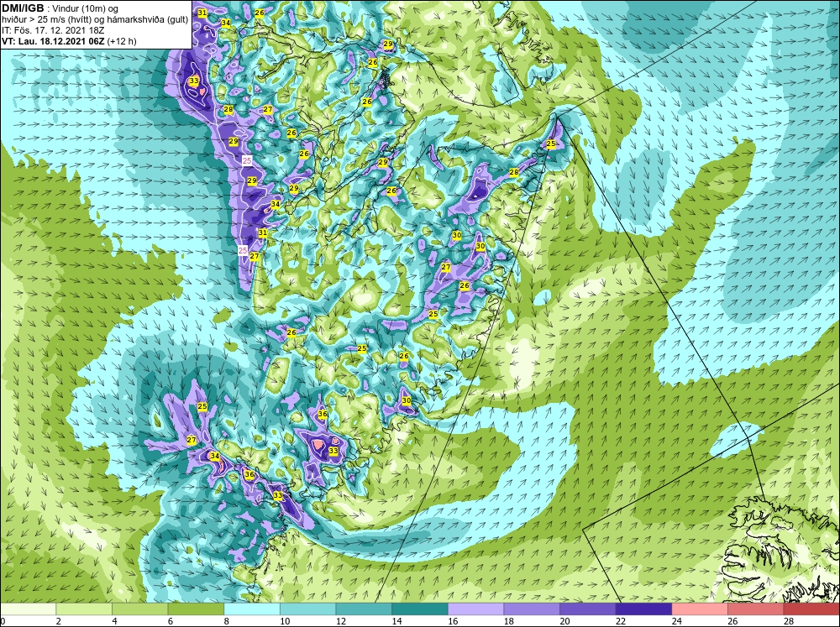Image resolution: width=840 pixels, height=627 pixels.
Task: Click the 10–12 m/s light turquoise legend swatch
Action: click(x=308, y=609)
